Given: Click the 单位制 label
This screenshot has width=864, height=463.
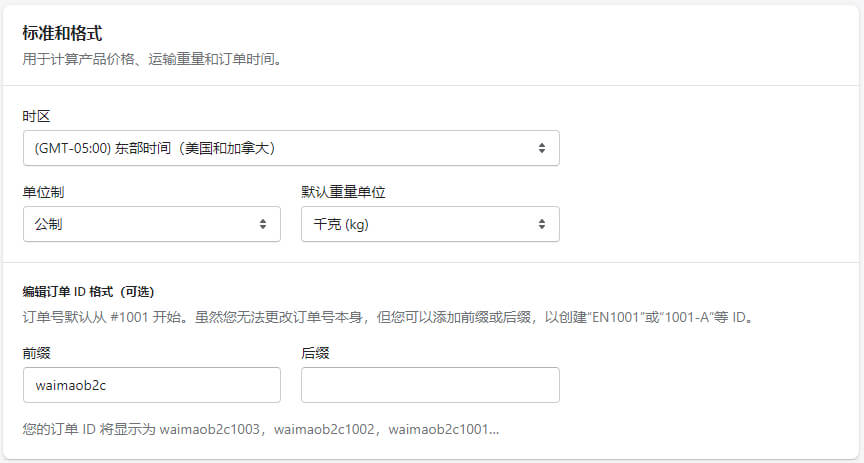Looking at the screenshot, I should pyautogui.click(x=43, y=192).
